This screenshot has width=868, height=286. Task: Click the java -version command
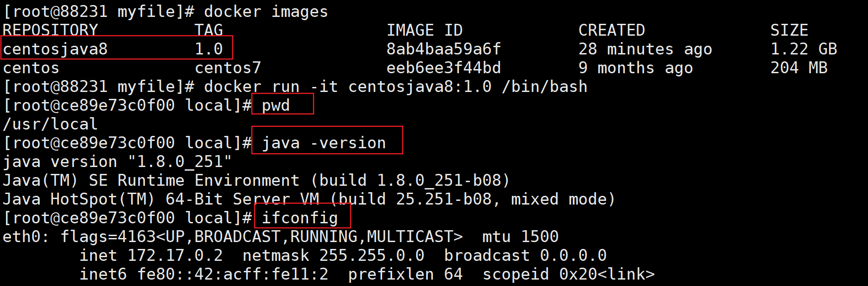324,143
